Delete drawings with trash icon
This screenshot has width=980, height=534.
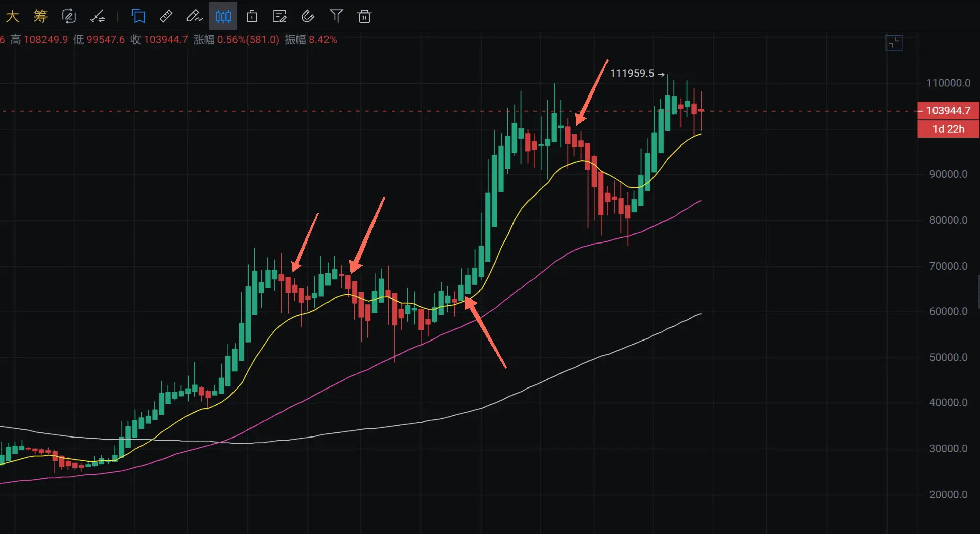point(364,16)
